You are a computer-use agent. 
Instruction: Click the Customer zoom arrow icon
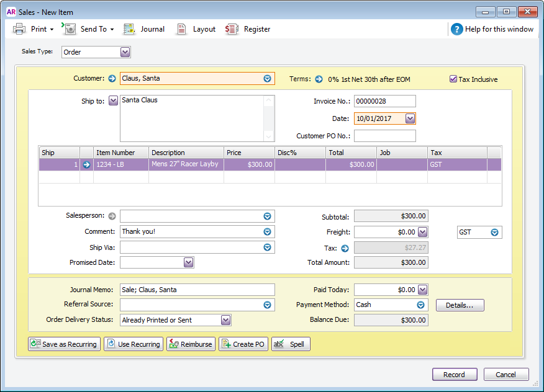click(112, 79)
